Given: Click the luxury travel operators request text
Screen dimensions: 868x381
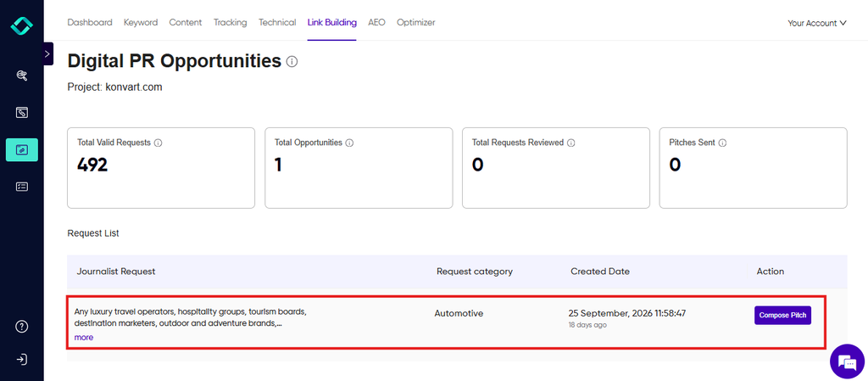Looking at the screenshot, I should [x=191, y=317].
